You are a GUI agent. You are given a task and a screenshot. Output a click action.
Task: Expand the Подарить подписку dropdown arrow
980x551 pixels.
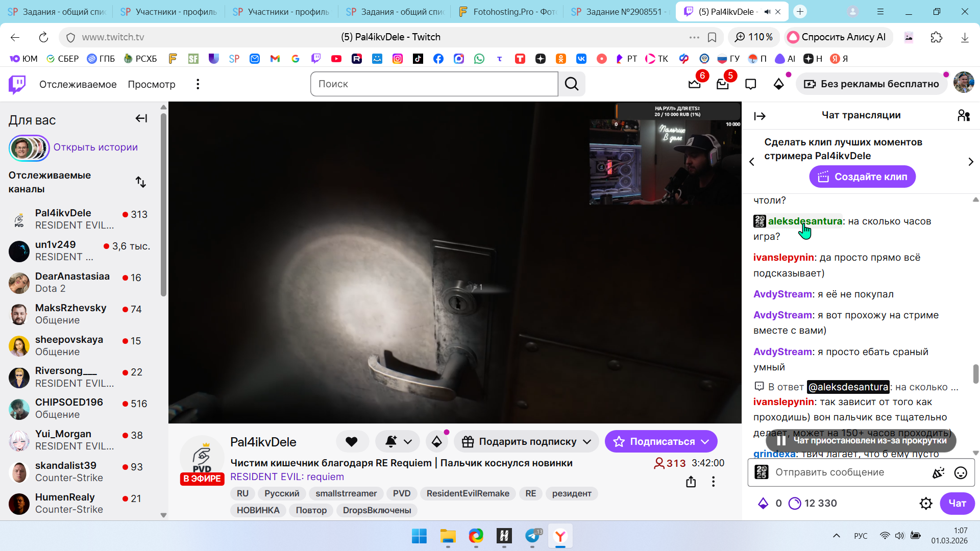(x=587, y=442)
